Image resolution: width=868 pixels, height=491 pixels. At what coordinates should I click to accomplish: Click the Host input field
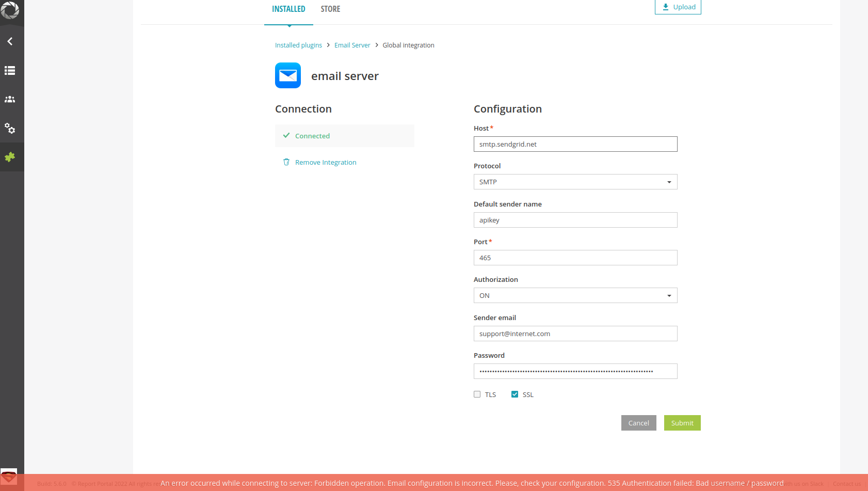coord(575,144)
